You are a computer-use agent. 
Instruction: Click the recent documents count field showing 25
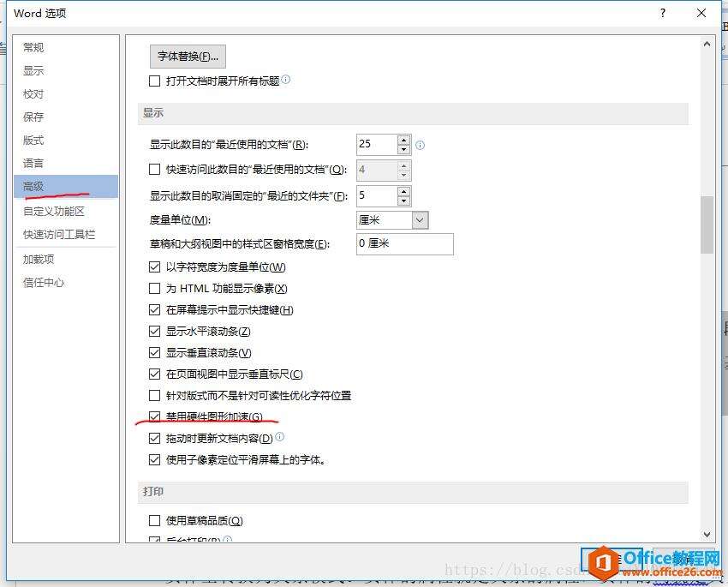point(377,145)
